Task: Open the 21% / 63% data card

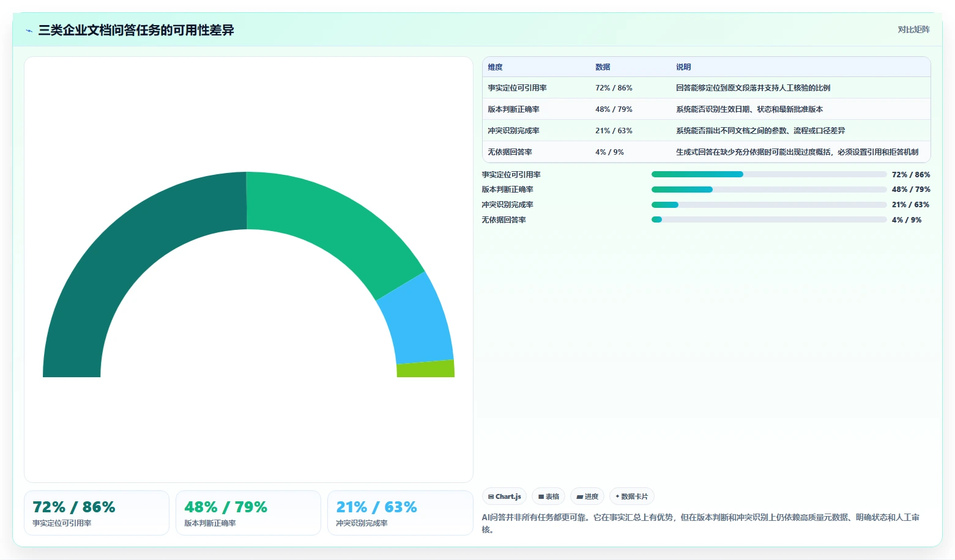Action: tap(400, 513)
